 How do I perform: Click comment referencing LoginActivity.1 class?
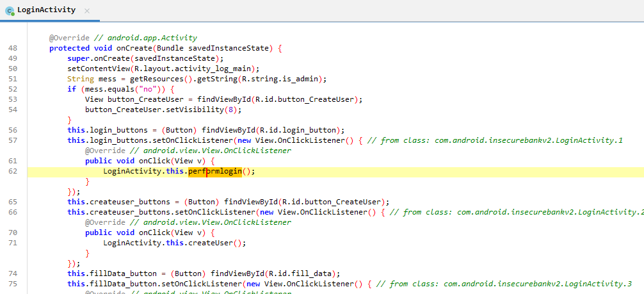click(x=495, y=141)
